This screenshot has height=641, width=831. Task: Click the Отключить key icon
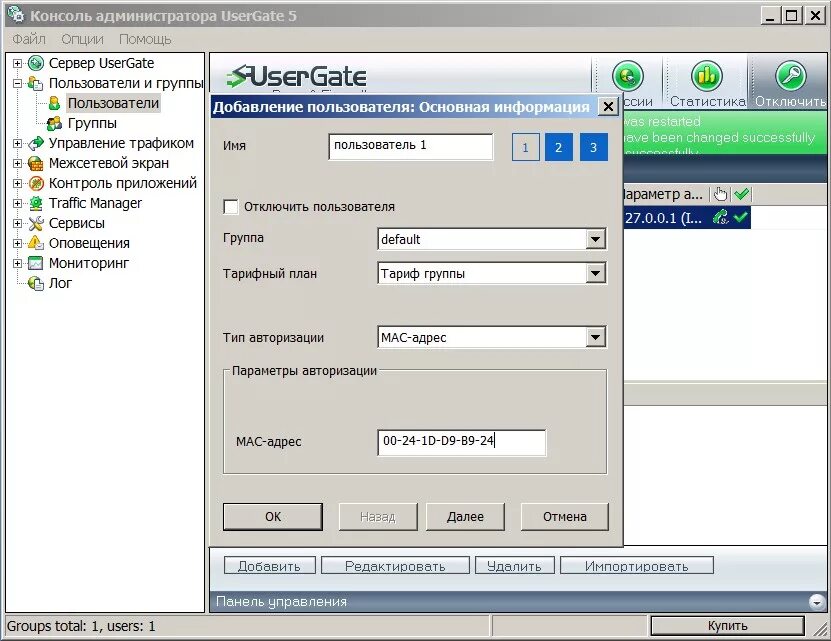[791, 76]
